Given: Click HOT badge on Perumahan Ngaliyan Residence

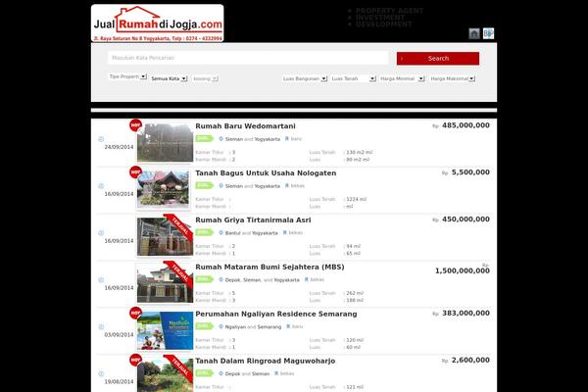Looking at the screenshot, I should pos(135,313).
